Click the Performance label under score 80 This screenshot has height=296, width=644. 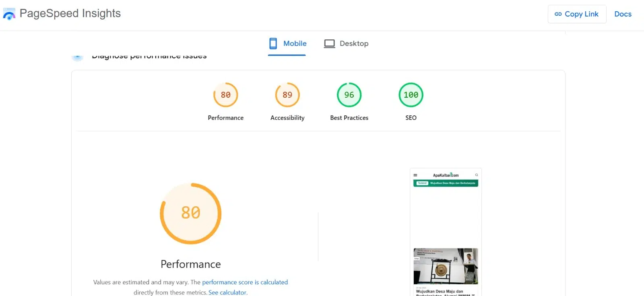click(x=226, y=118)
